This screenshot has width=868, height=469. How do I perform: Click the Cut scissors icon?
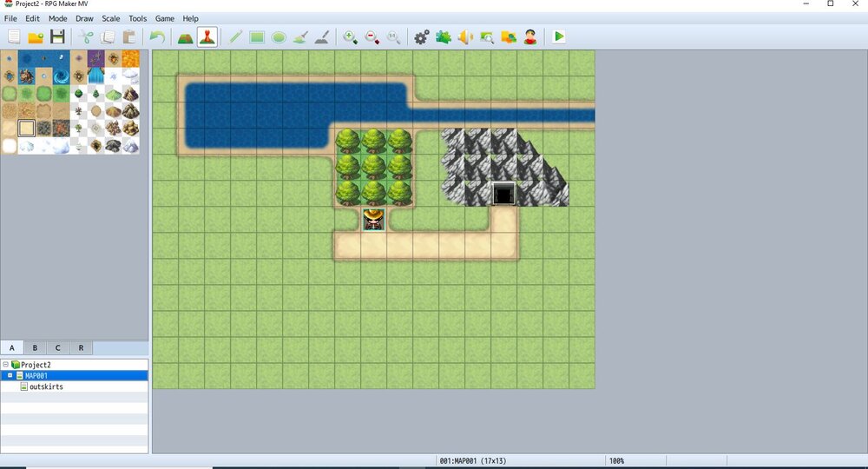coord(86,37)
